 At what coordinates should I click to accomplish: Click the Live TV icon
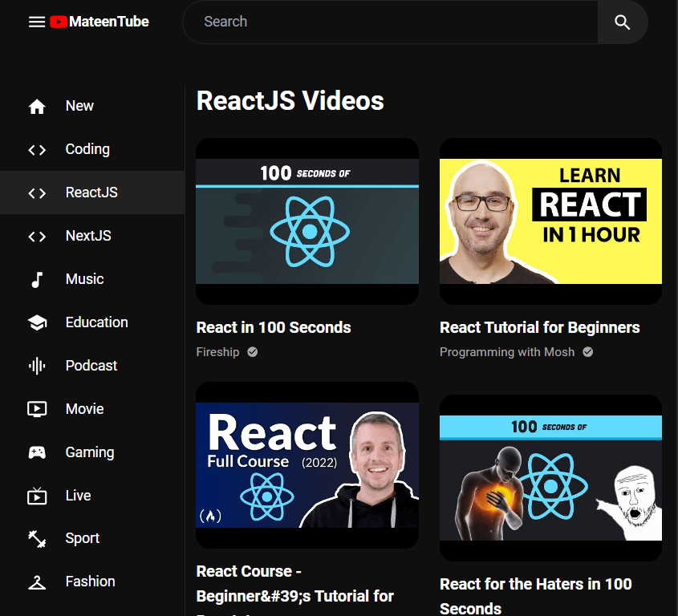[37, 496]
